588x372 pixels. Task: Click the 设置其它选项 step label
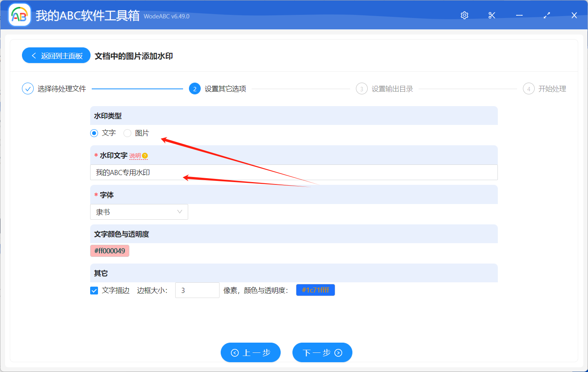(x=225, y=89)
